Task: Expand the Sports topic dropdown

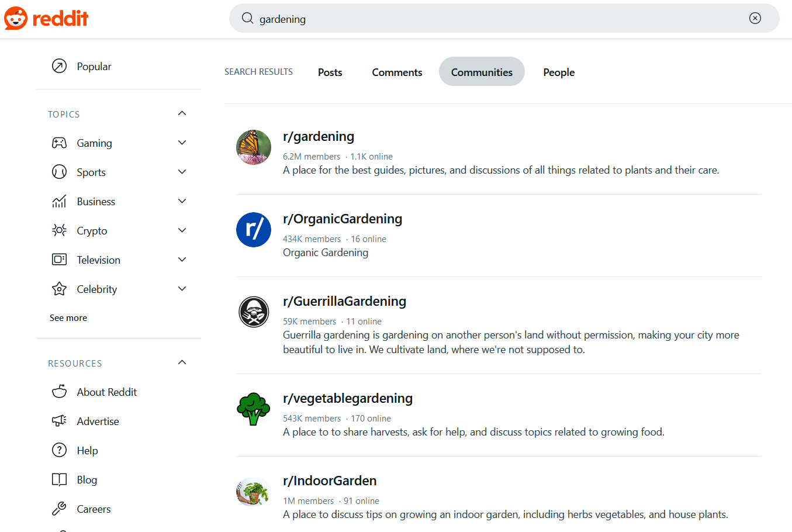Action: tap(182, 172)
